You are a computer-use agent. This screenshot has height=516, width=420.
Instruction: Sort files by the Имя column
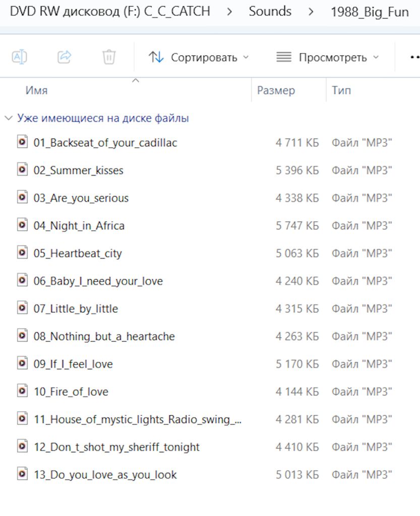click(x=36, y=90)
